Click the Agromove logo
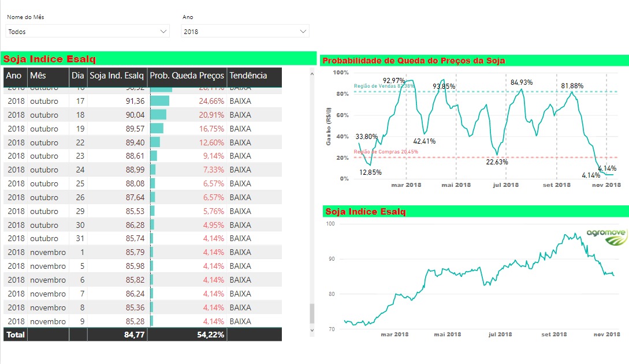The width and height of the screenshot is (629, 364). click(606, 237)
